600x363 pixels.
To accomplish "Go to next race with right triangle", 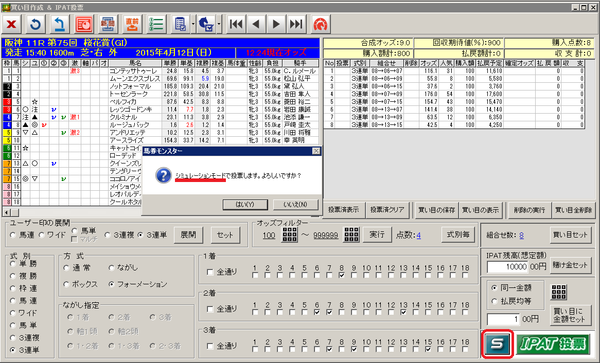I will click(x=276, y=24).
